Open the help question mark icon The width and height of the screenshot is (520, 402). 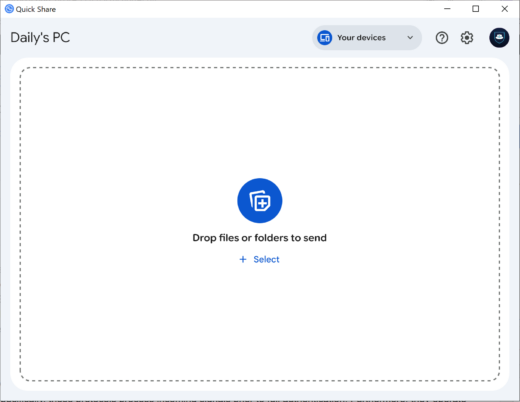click(x=442, y=38)
